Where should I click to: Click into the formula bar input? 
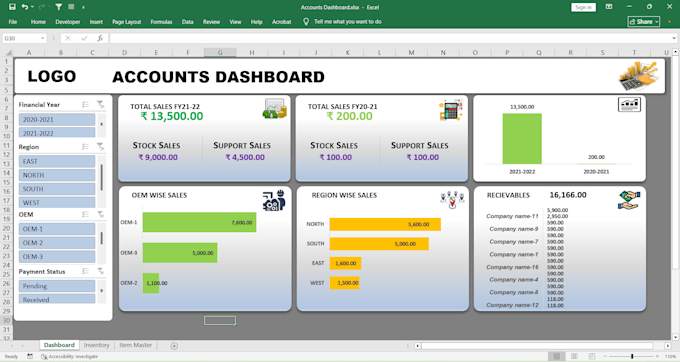tap(389, 38)
